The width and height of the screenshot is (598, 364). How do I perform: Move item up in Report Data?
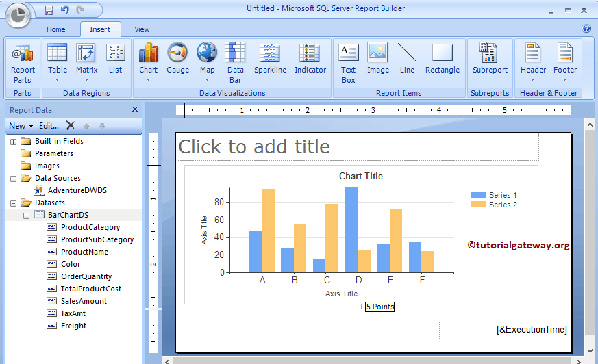[x=86, y=126]
